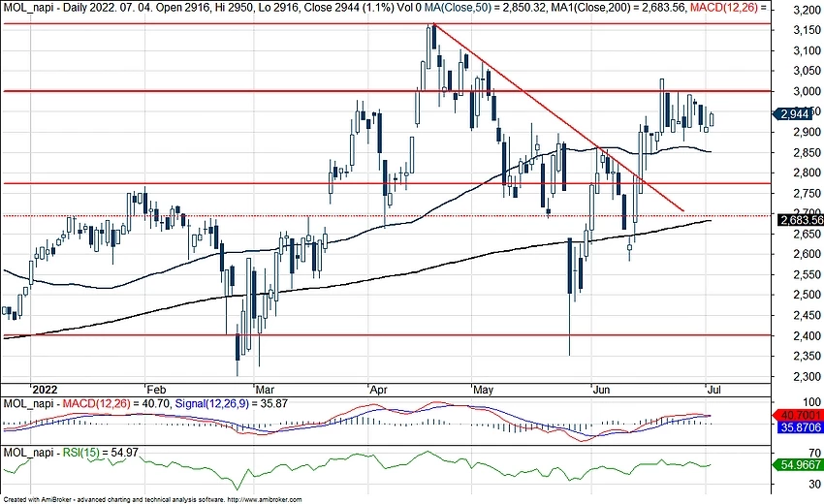Click the 2,400 price axis label

tap(808, 335)
